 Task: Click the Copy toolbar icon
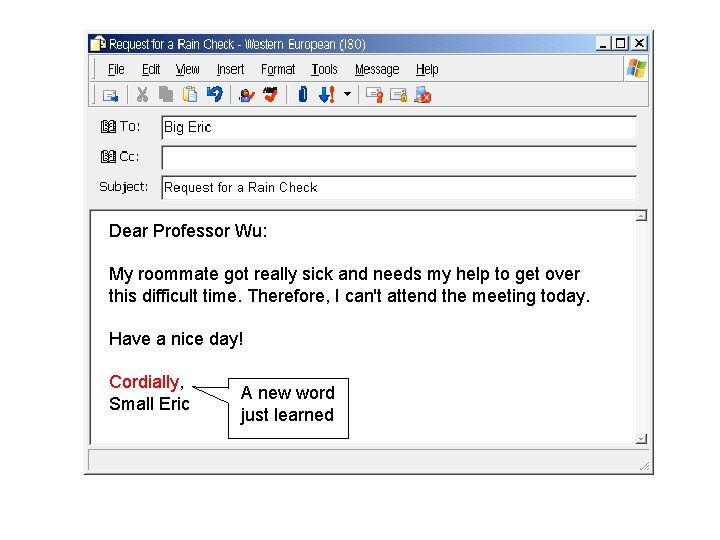pos(166,94)
